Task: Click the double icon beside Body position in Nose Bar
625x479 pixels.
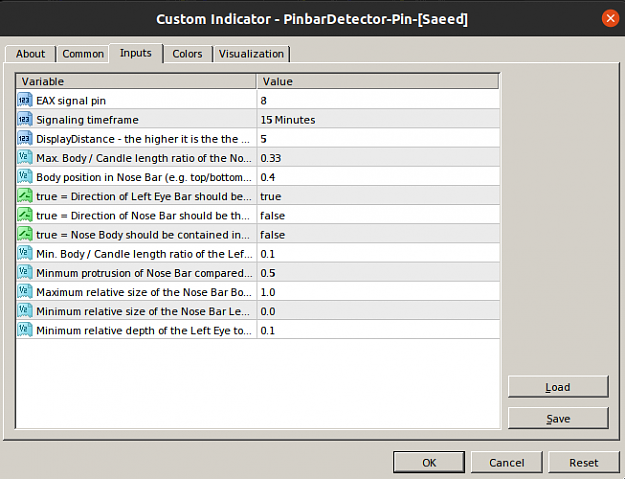Action: 24,177
